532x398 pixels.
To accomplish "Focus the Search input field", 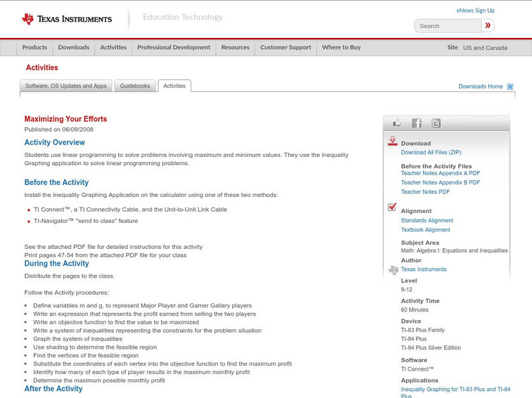I will (x=448, y=26).
